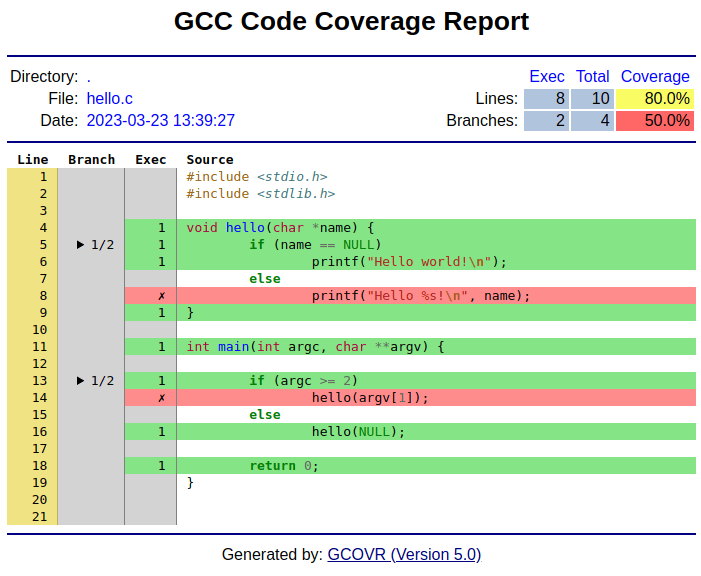The height and width of the screenshot is (576, 701).
Task: Click the if (argc >= 2) line
Action: [x=436, y=381]
